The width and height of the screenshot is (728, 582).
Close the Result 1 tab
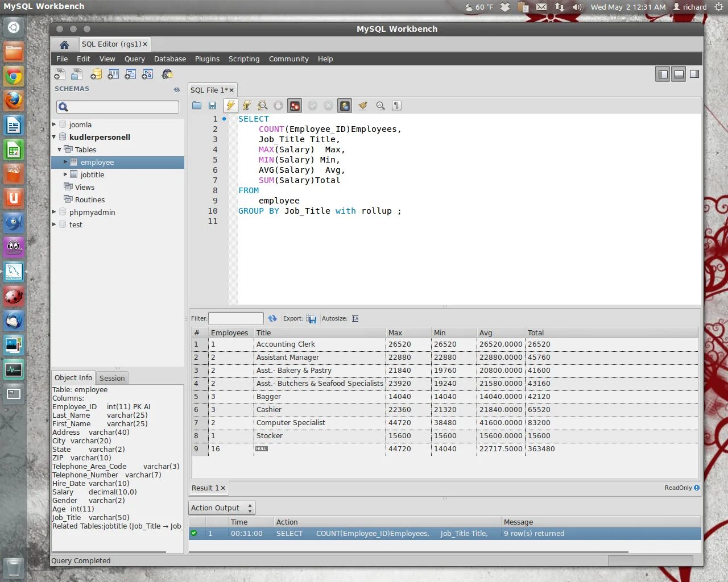point(223,488)
